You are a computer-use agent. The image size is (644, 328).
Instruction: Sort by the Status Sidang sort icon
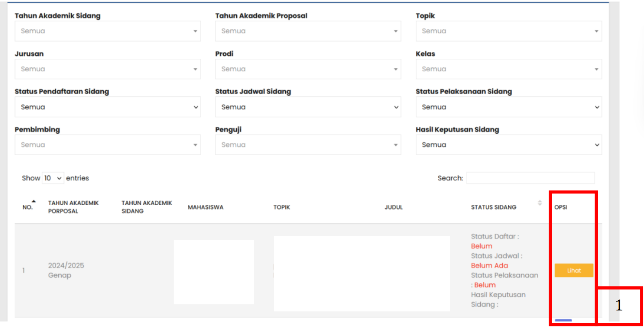point(540,203)
